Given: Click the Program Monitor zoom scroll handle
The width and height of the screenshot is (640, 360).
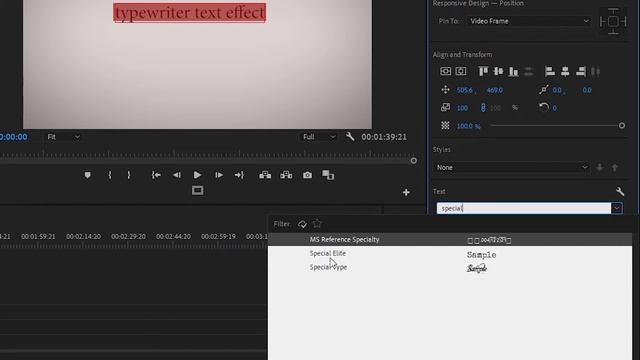Looking at the screenshot, I should coord(413,161).
